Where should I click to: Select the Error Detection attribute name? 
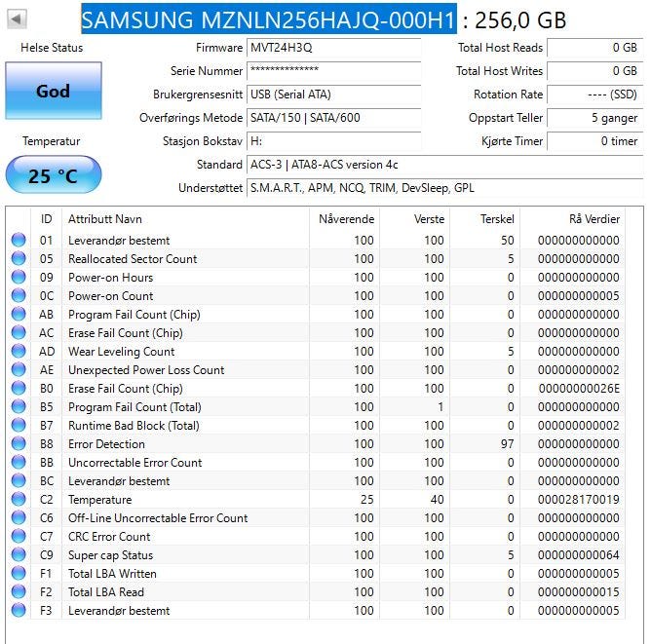pos(106,443)
